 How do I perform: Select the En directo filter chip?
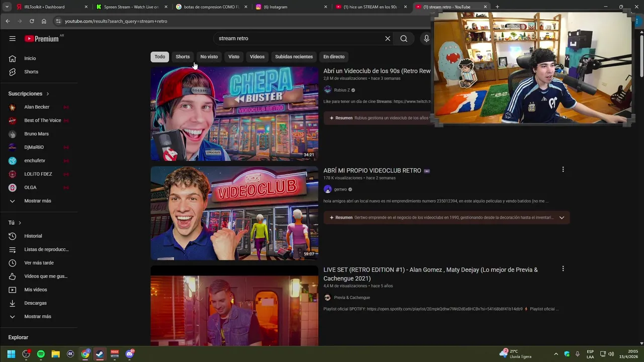point(334,57)
